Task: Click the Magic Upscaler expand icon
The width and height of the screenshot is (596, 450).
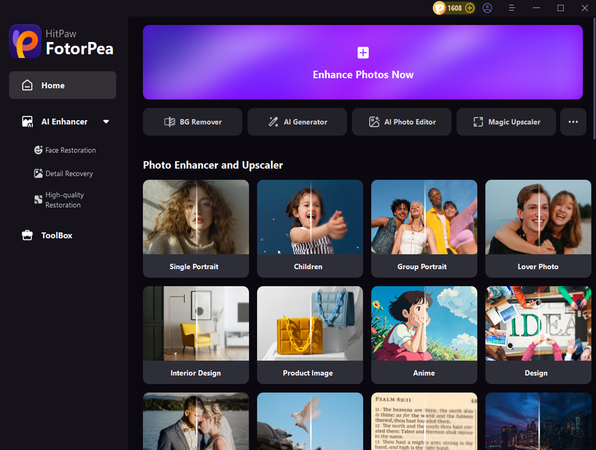Action: tap(478, 122)
